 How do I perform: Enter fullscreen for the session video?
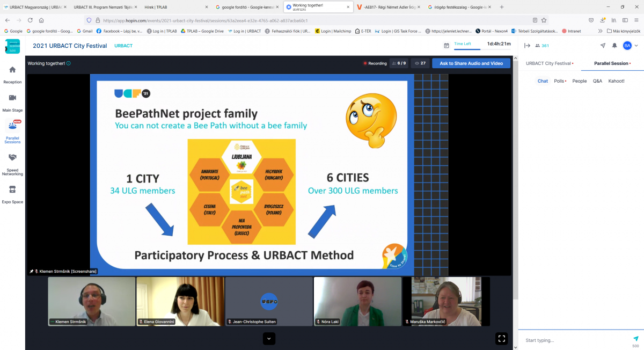coord(502,338)
